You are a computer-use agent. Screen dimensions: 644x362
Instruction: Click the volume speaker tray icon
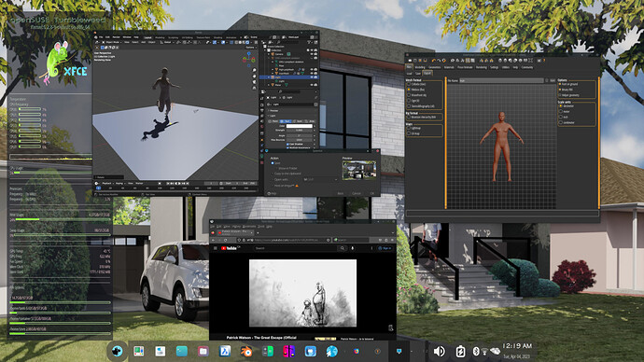coord(439,352)
